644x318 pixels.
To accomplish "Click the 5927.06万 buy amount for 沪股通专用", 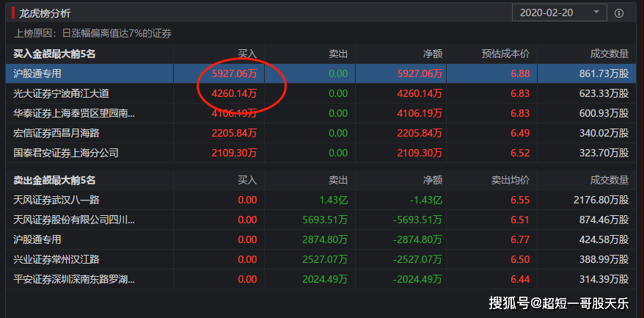I will coord(234,73).
